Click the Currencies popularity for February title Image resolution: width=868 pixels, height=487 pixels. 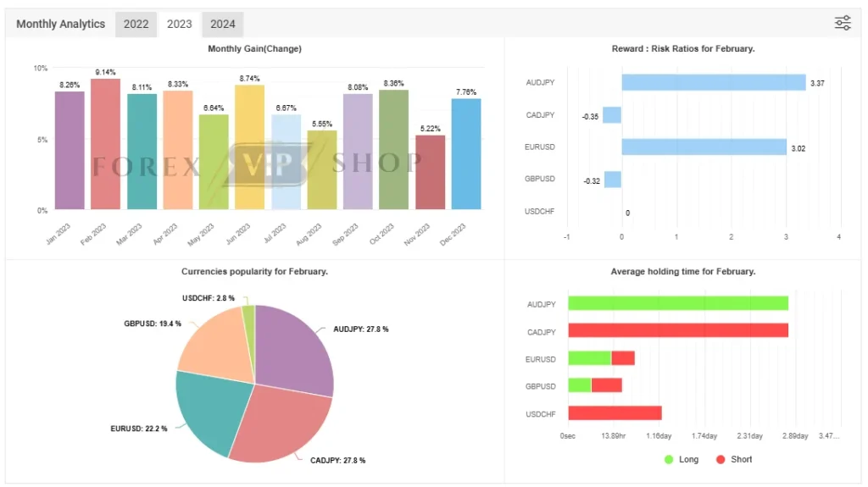254,272
